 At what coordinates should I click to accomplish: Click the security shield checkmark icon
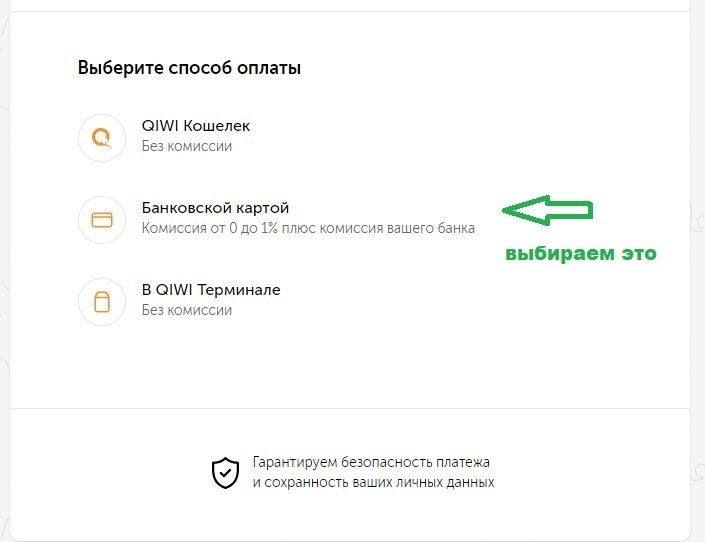[x=225, y=472]
